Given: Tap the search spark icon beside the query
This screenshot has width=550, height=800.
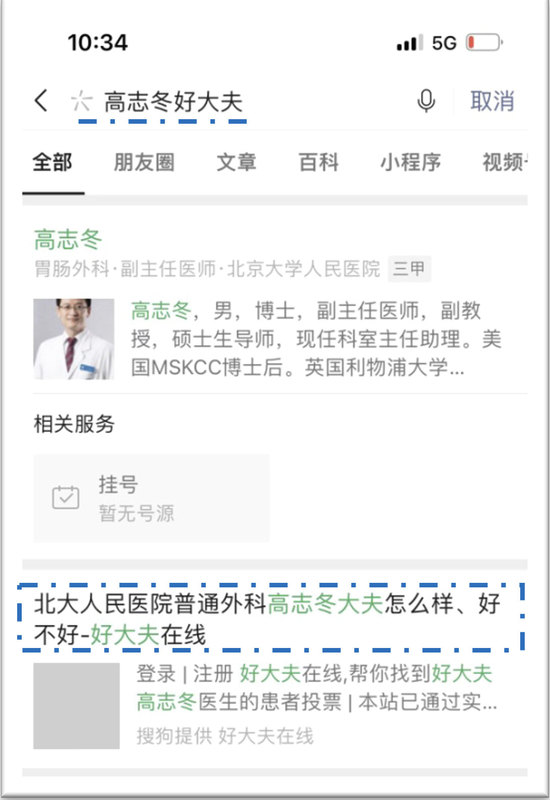Looking at the screenshot, I should (x=82, y=101).
